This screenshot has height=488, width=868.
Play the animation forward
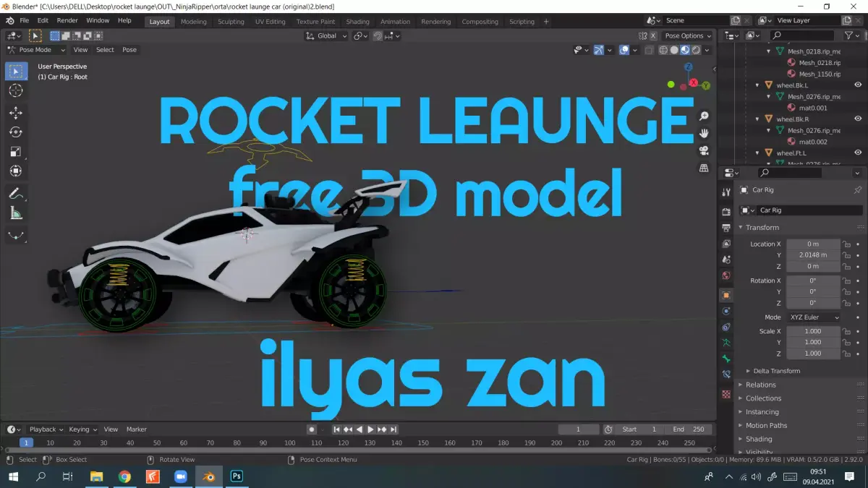370,429
